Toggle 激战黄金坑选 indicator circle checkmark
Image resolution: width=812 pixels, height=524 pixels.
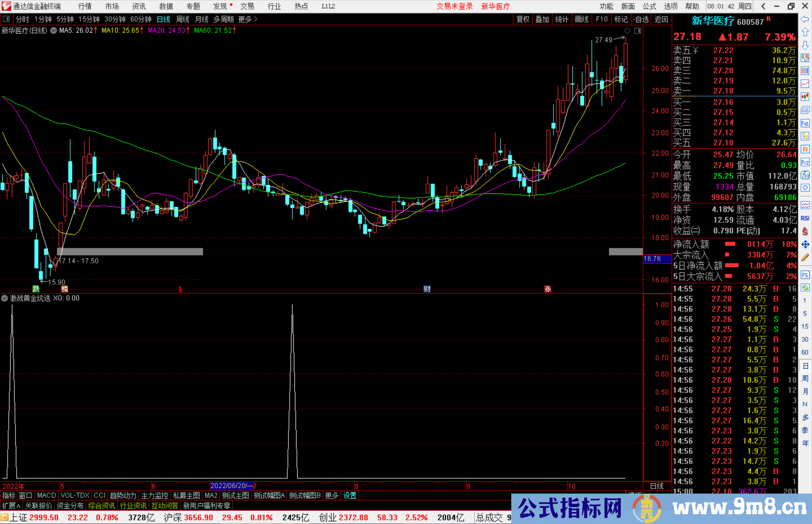5,298
